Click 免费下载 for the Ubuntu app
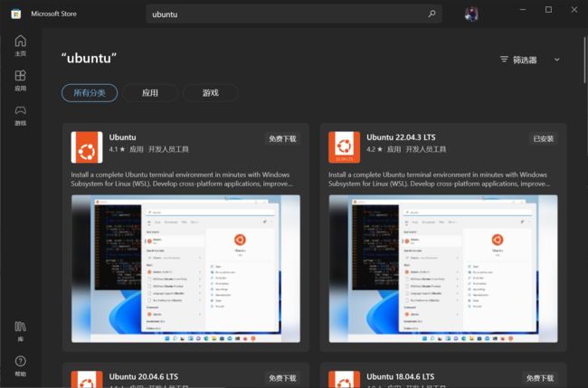 [x=282, y=138]
